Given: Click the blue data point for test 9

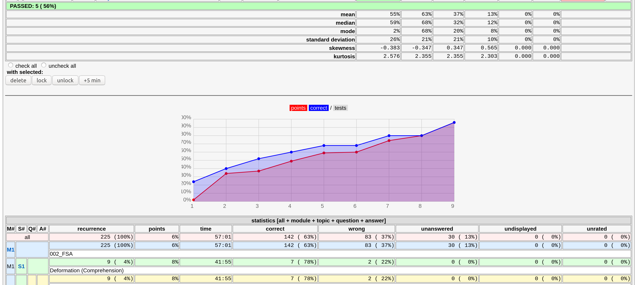Looking at the screenshot, I should 454,122.
